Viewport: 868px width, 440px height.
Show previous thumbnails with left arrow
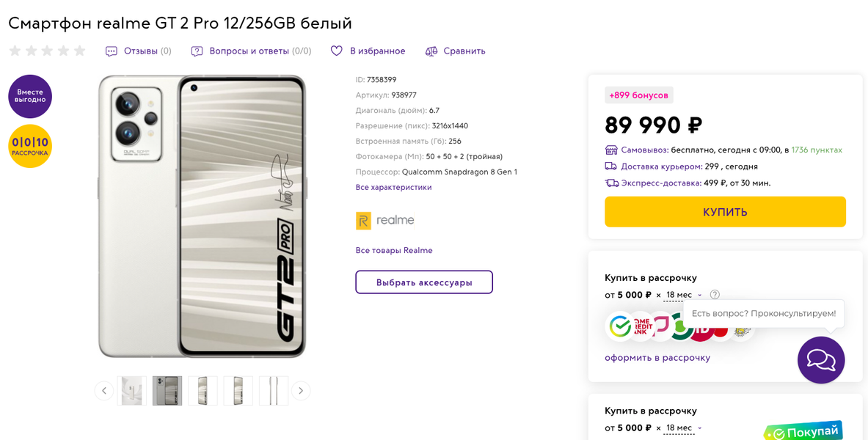[104, 391]
